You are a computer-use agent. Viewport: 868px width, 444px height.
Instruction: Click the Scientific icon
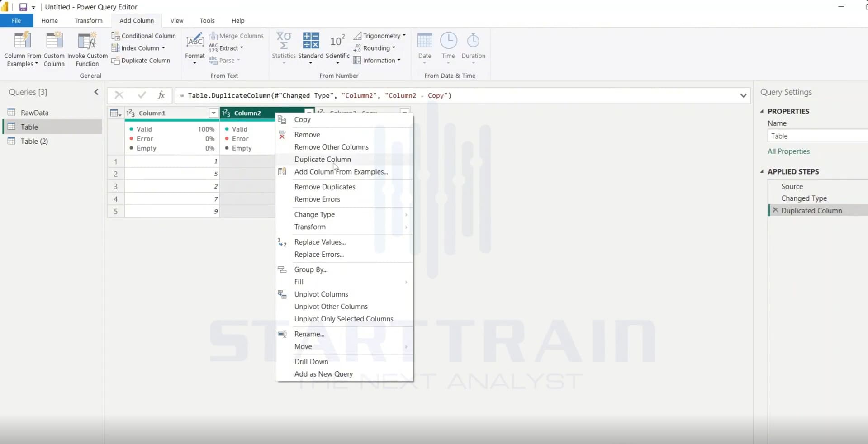[x=337, y=40]
